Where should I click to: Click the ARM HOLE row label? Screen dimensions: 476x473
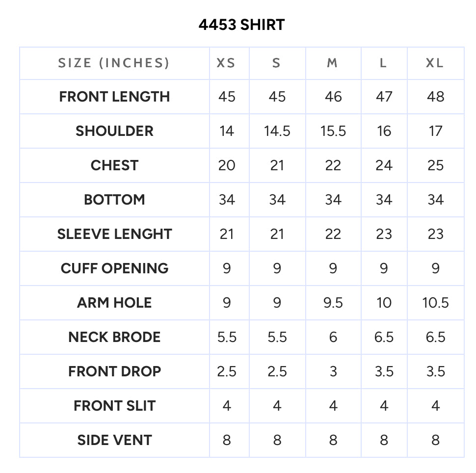[114, 303]
